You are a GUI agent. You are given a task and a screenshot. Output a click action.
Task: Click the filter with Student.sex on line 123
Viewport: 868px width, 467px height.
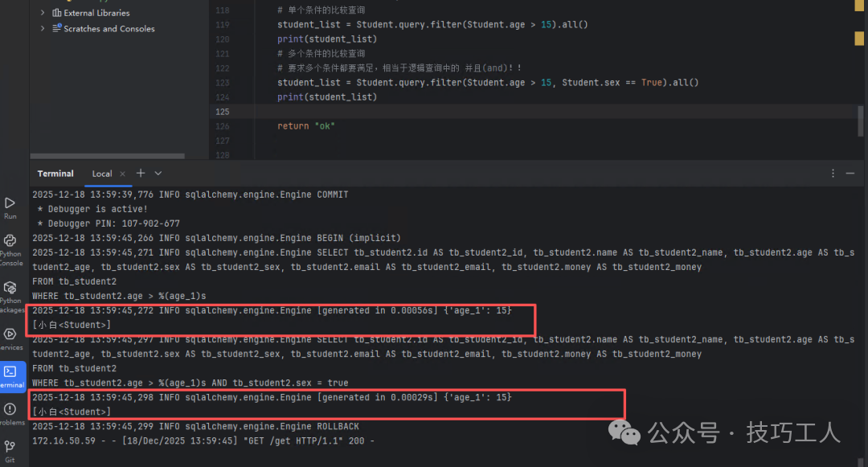pos(488,83)
